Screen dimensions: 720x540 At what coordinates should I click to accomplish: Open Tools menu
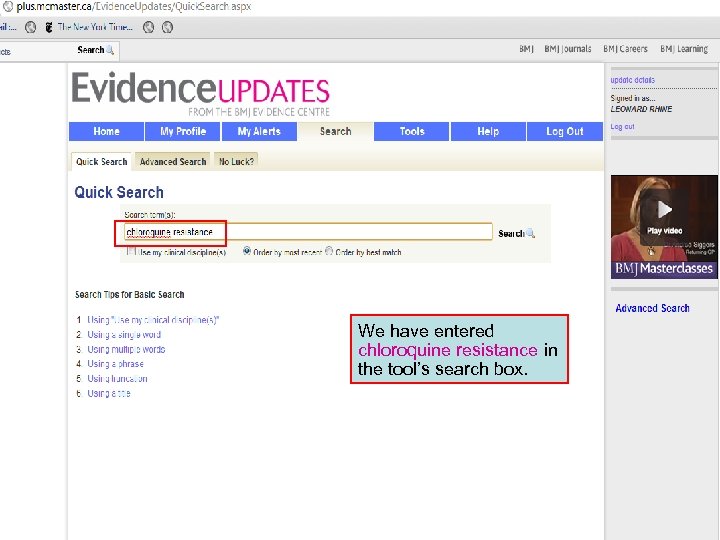[412, 131]
